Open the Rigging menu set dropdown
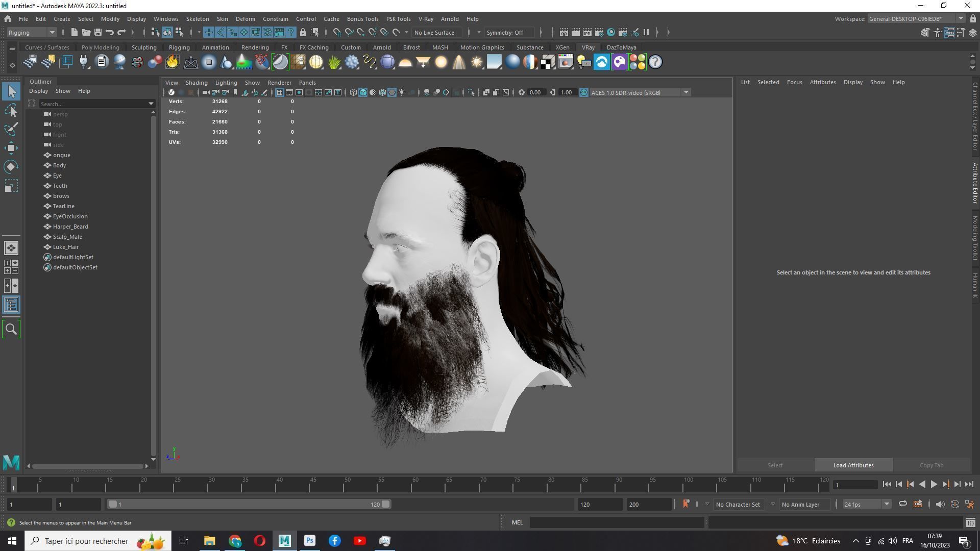Screen dimensions: 980x551 pyautogui.click(x=32, y=32)
